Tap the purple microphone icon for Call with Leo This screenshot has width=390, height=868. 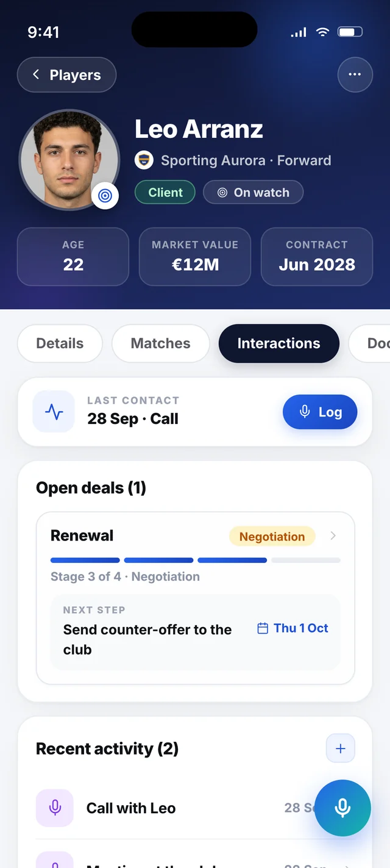pyautogui.click(x=55, y=808)
